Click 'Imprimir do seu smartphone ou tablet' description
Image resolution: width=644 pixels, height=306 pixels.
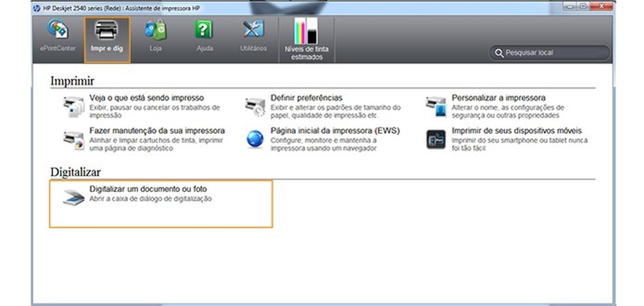(520, 144)
